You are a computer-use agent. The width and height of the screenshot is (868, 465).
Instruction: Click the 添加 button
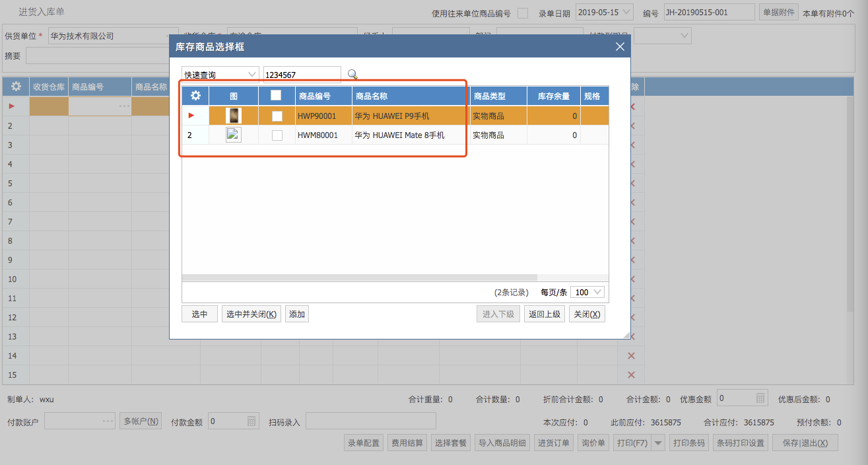(297, 314)
